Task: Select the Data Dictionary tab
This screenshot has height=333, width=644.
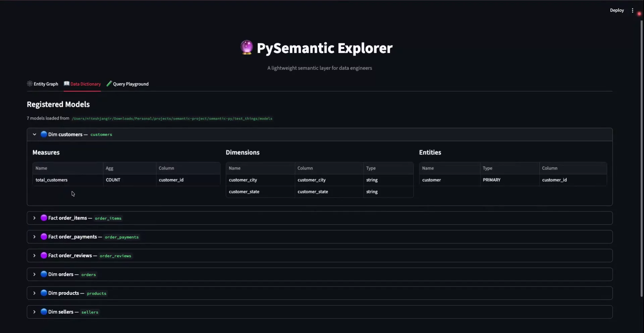Action: pos(82,84)
